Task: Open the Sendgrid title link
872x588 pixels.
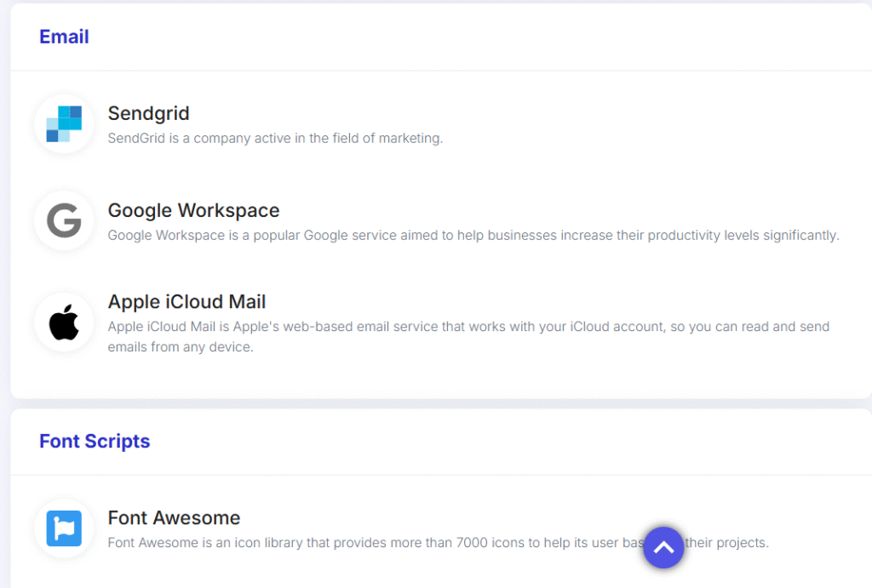Action: coord(148,113)
